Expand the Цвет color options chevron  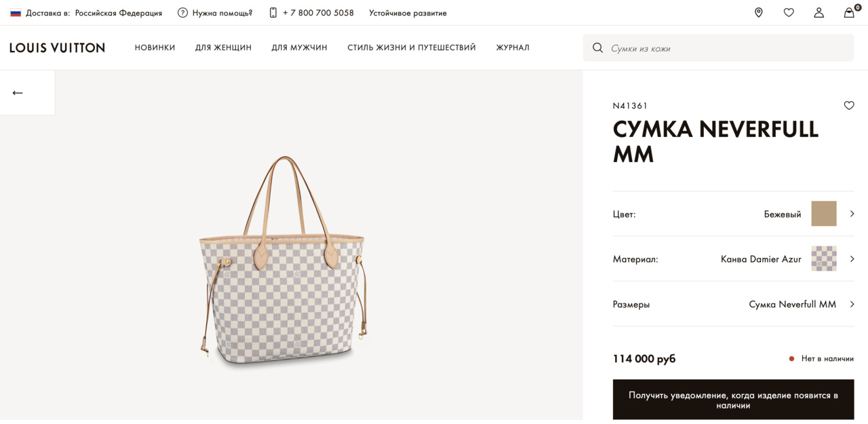click(852, 214)
